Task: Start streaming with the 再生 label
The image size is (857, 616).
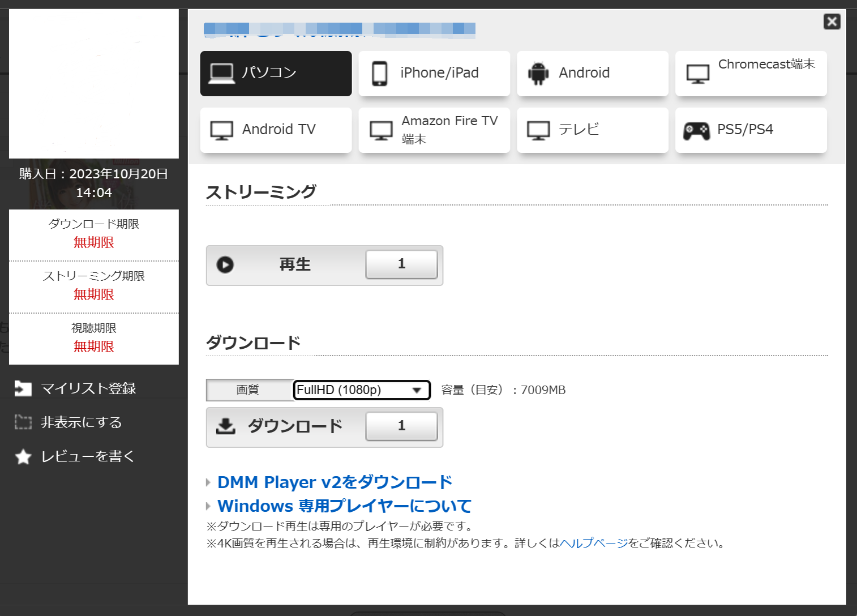Action: [x=295, y=264]
